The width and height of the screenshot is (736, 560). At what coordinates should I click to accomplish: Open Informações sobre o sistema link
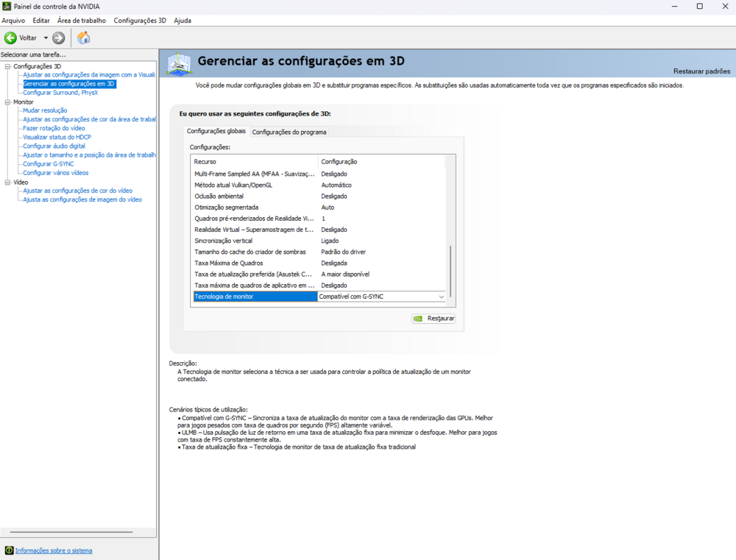[54, 550]
